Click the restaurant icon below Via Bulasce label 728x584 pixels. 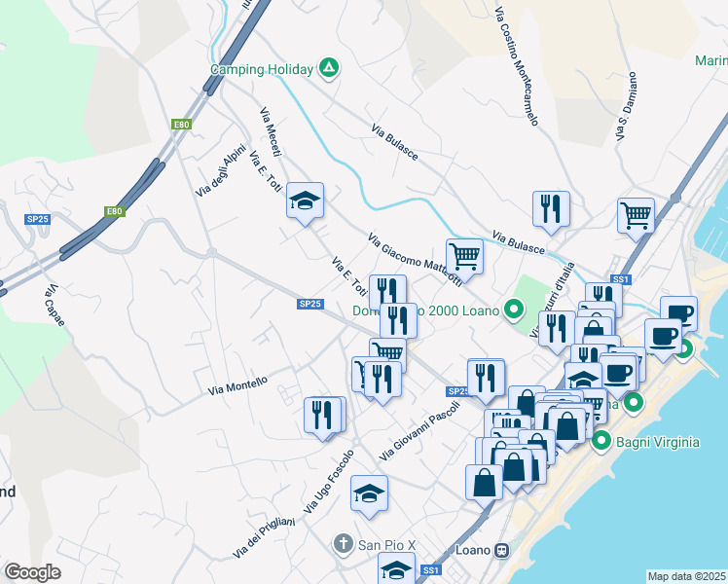[551, 209]
